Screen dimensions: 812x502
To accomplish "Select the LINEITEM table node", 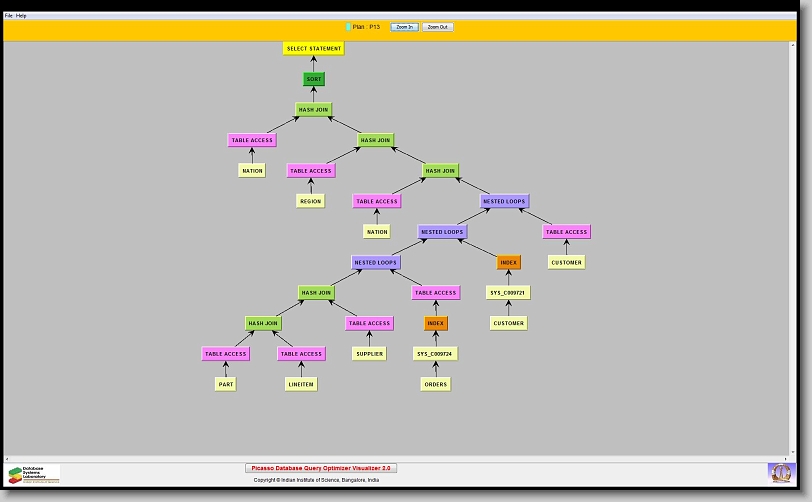I will (301, 384).
